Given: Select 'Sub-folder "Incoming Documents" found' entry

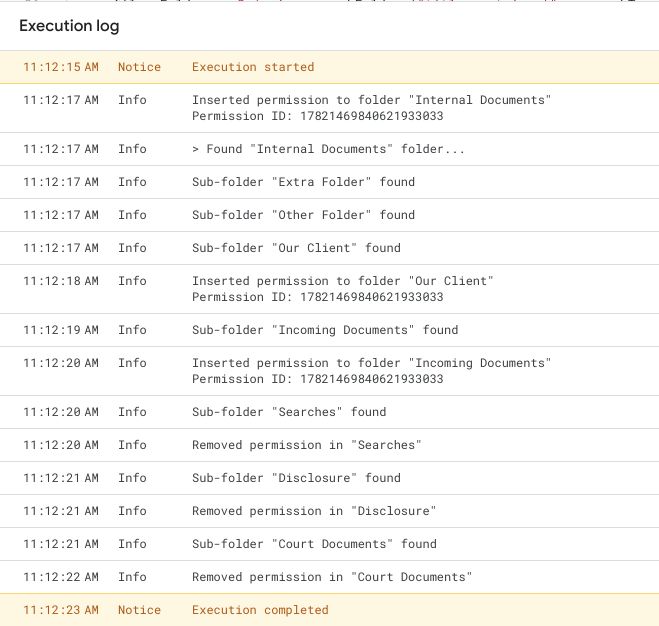Looking at the screenshot, I should (325, 330).
